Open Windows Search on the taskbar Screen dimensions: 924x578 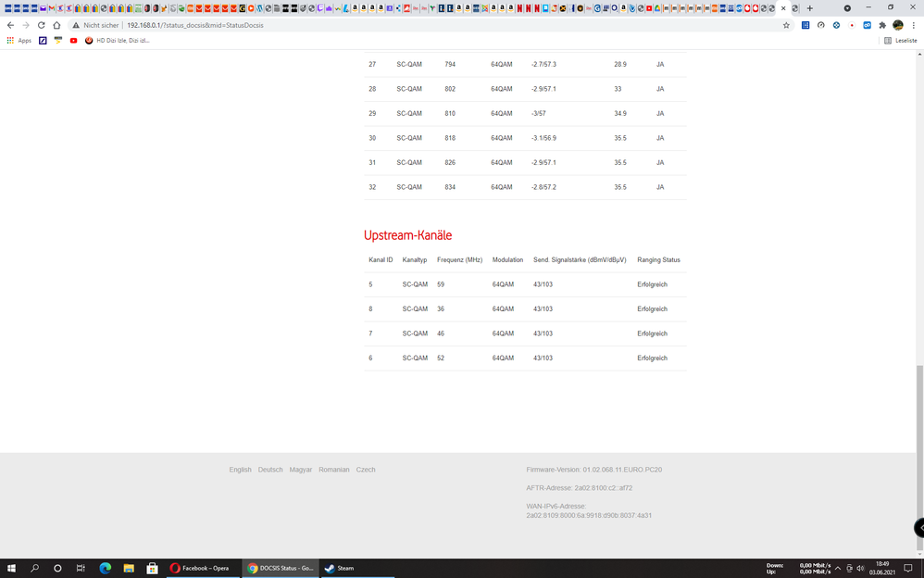click(x=33, y=568)
